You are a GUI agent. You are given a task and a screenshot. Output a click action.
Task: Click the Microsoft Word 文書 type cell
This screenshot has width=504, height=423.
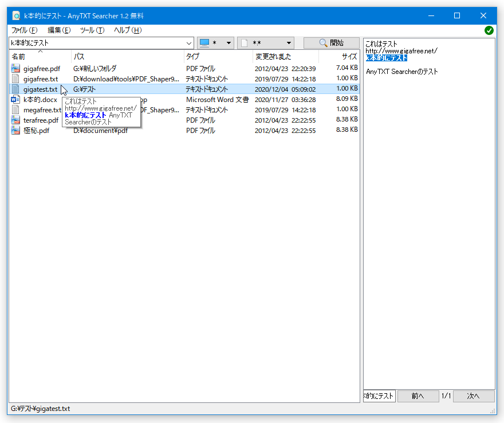tap(217, 99)
